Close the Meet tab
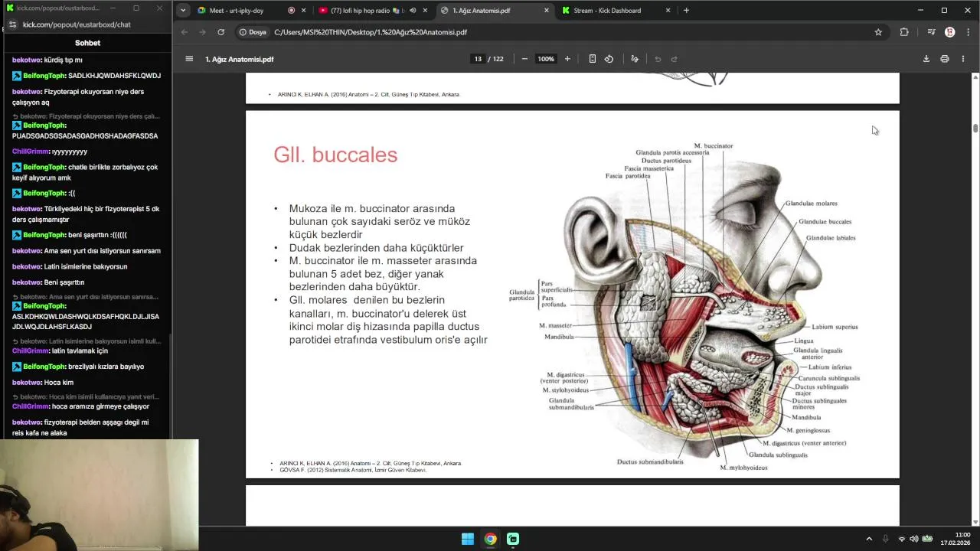This screenshot has width=980, height=551. (x=304, y=11)
